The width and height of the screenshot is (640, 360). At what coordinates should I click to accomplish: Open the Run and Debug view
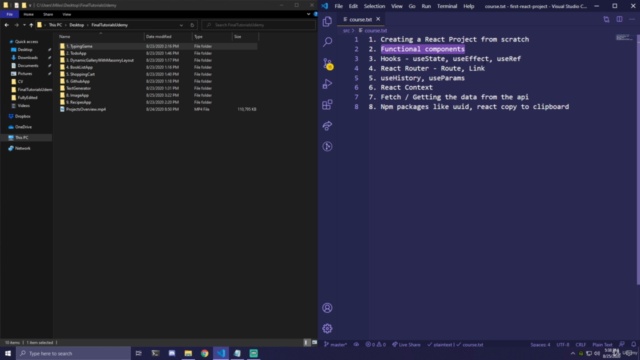click(327, 84)
